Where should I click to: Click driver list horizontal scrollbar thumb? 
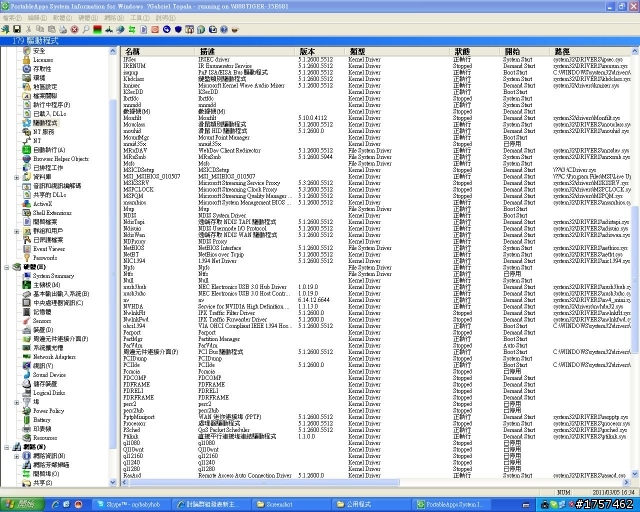tap(264, 483)
